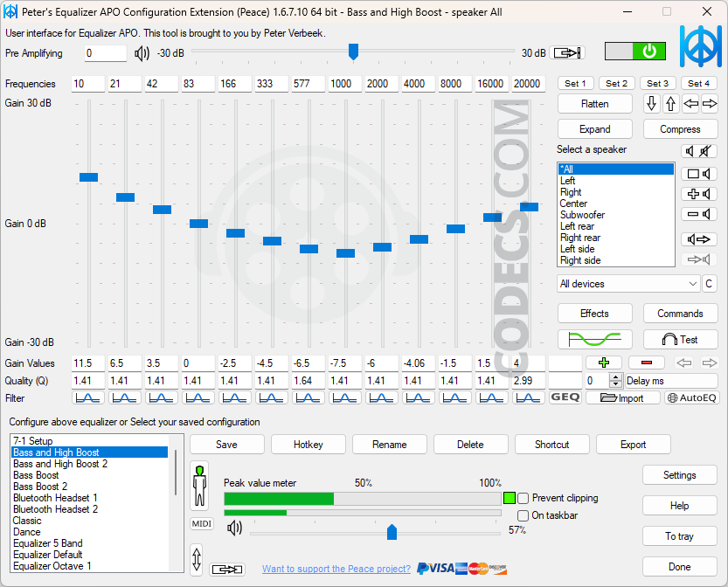728x587 pixels.
Task: Click the arrow box icon beside donation link
Action: click(227, 570)
